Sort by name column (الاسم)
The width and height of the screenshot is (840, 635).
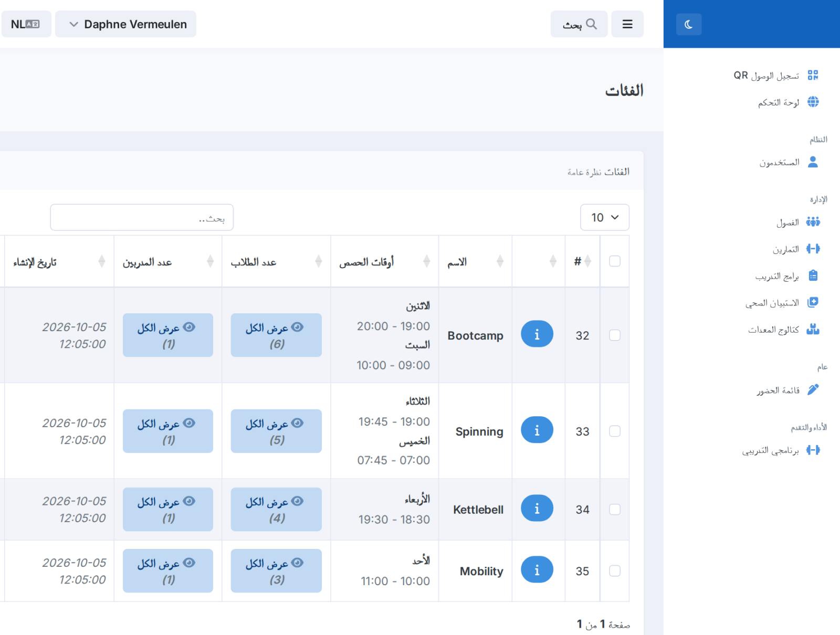pyautogui.click(x=475, y=261)
